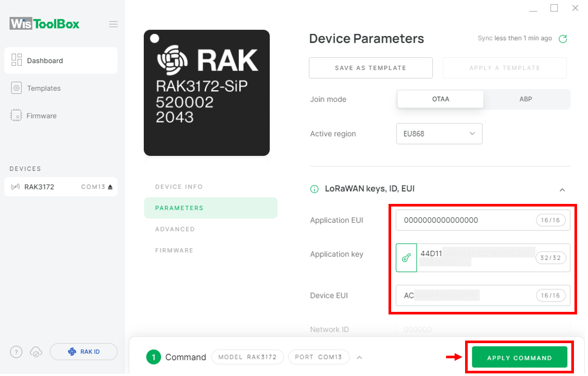Click the sync status text
The width and height of the screenshot is (588, 376).
coord(515,38)
